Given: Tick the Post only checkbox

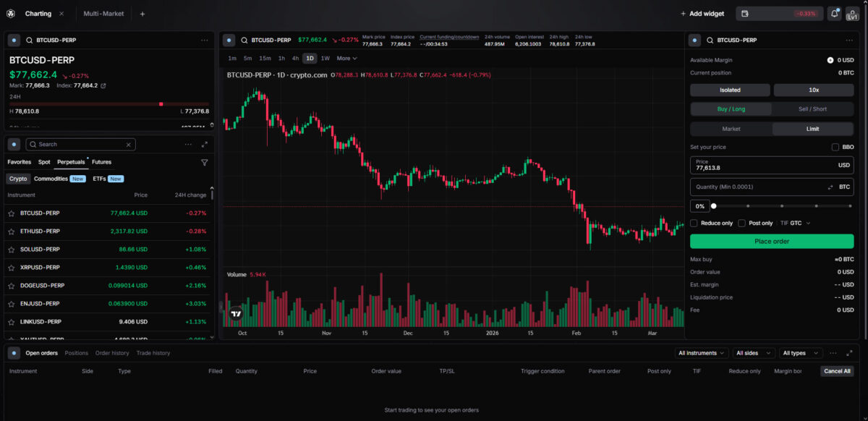Looking at the screenshot, I should click(742, 223).
